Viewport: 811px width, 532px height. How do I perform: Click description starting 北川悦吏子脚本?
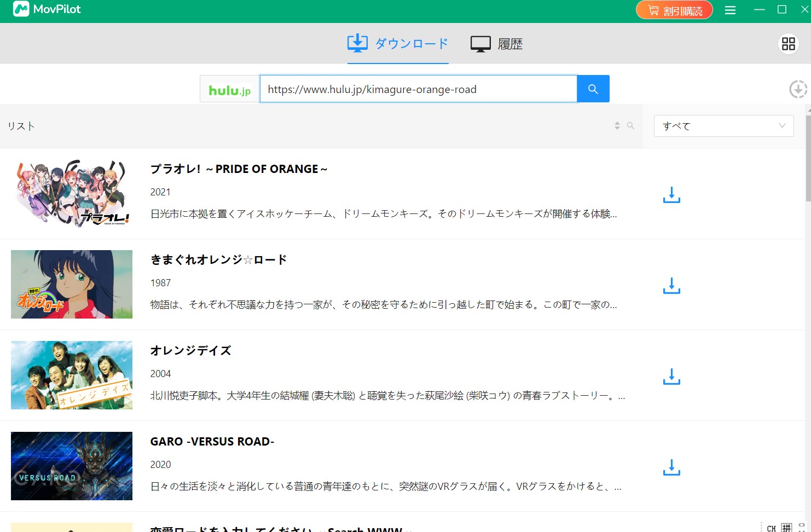[387, 396]
